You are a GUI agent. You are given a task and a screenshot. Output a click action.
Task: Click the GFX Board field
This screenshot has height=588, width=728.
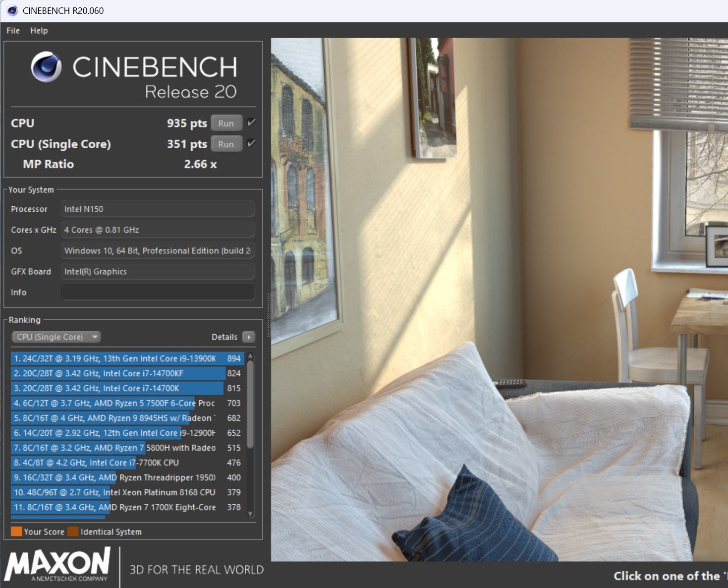(x=158, y=271)
